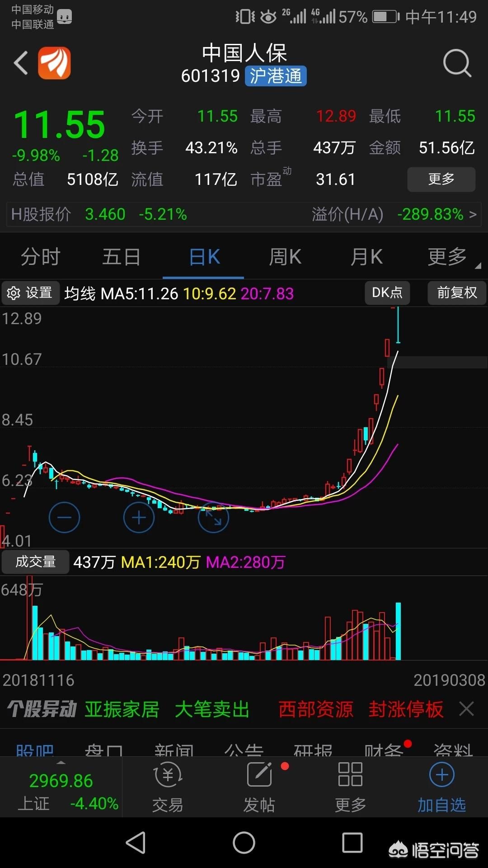Tap the 中国人保 stock title
This screenshot has width=488, height=868.
tap(244, 53)
